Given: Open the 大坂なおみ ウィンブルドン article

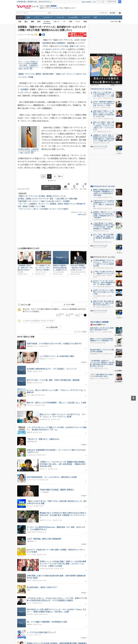Looking at the screenshot, I should click(56, 451).
